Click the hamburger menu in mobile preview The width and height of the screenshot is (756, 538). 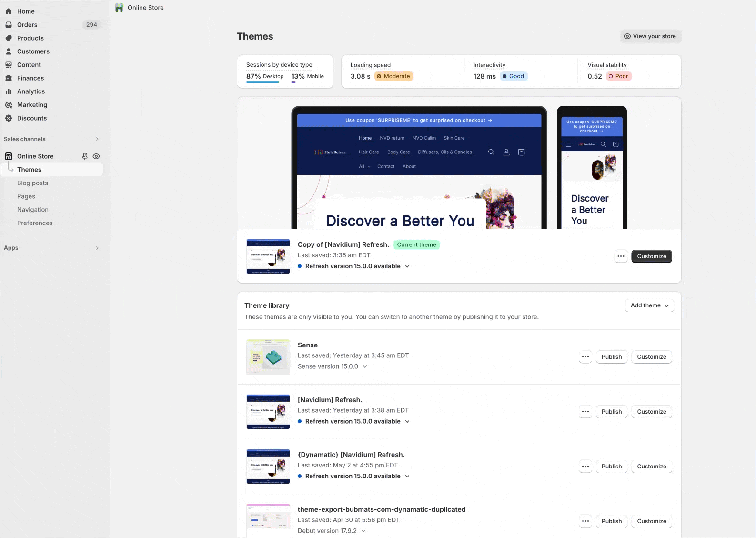[568, 144]
